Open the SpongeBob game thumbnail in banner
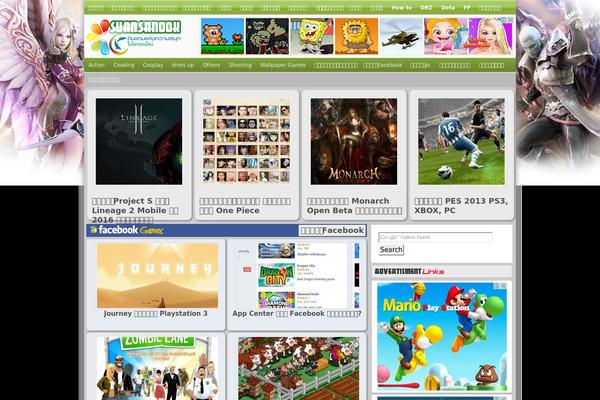The width and height of the screenshot is (600, 400). [x=312, y=36]
